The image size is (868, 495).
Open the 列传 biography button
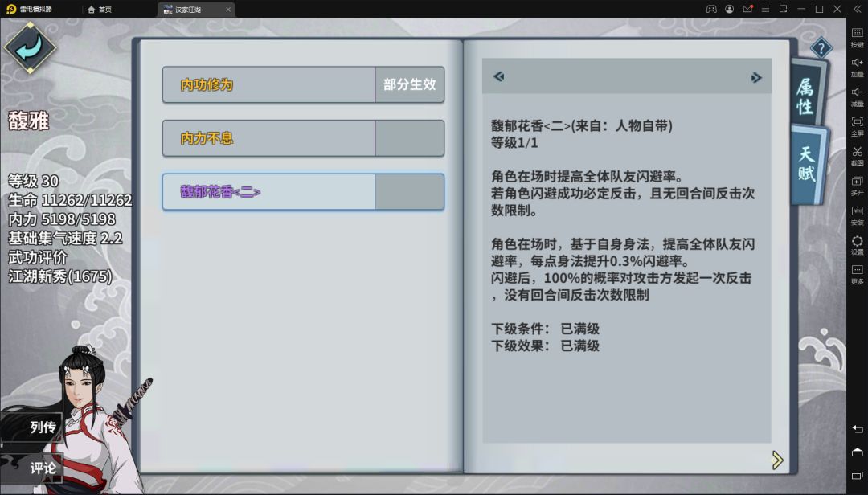(x=31, y=427)
